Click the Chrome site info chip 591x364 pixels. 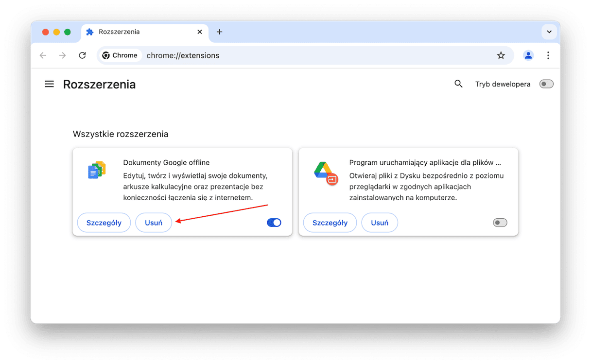coord(120,55)
